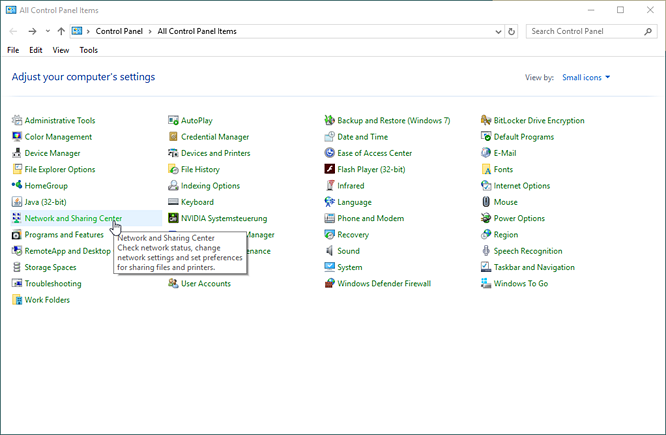Open the Power Options link

(519, 218)
